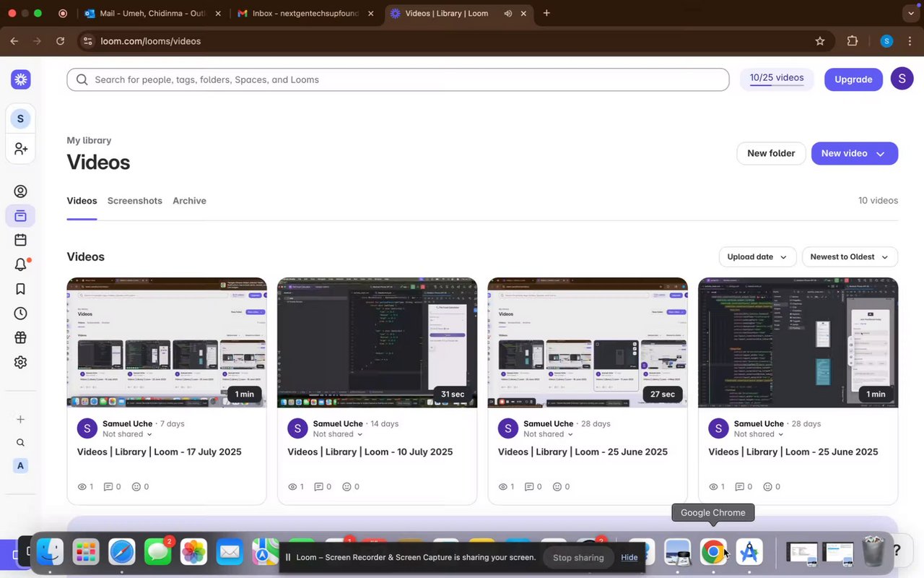This screenshot has width=924, height=578.
Task: Click the 'S' workspace avatar in the sidebar
Action: (20, 118)
